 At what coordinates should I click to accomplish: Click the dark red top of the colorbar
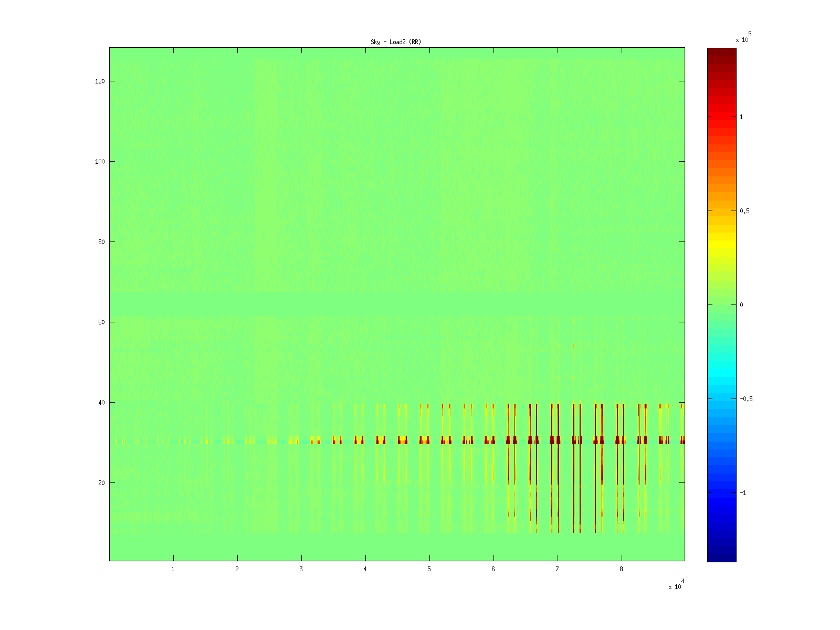[x=721, y=52]
